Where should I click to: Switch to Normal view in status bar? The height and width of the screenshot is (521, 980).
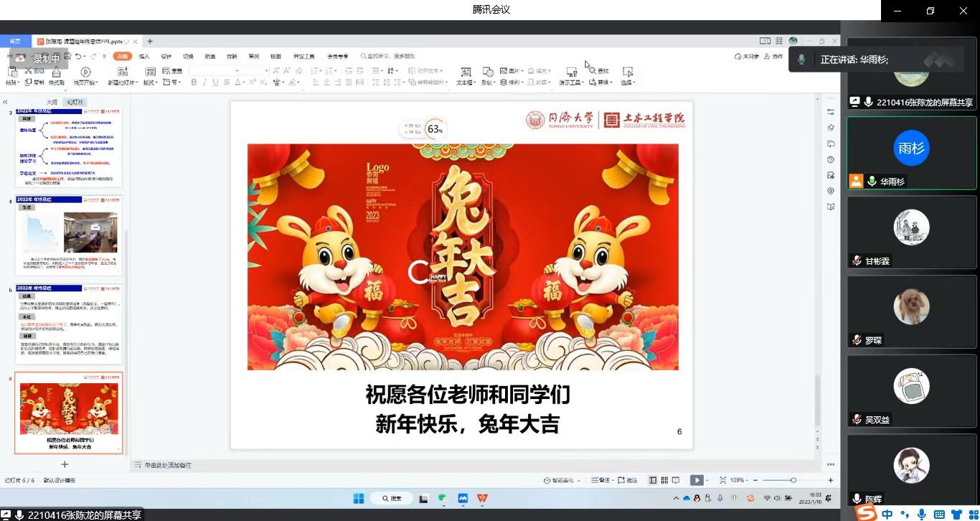pos(654,480)
